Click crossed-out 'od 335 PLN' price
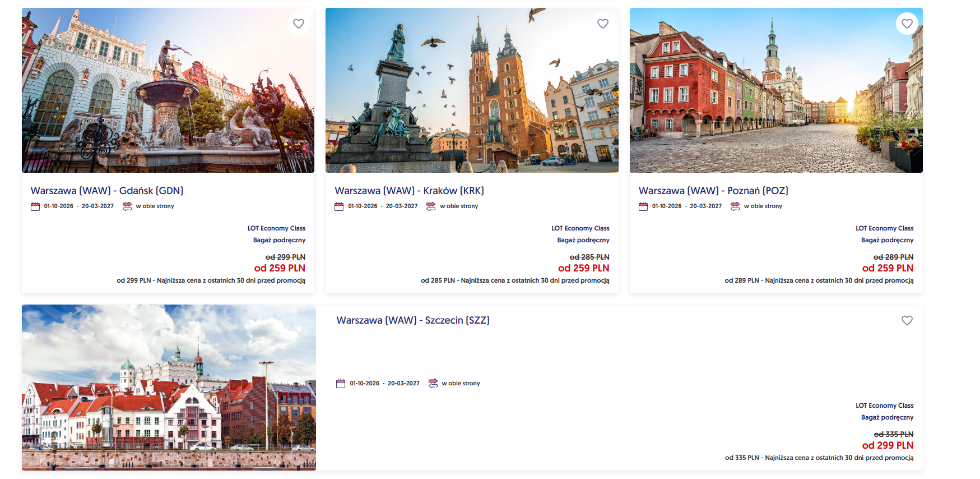This screenshot has height=479, width=980. 894,434
